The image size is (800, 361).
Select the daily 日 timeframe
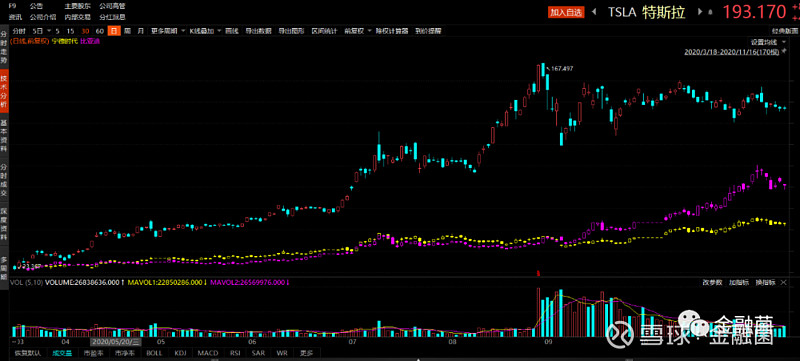114,31
